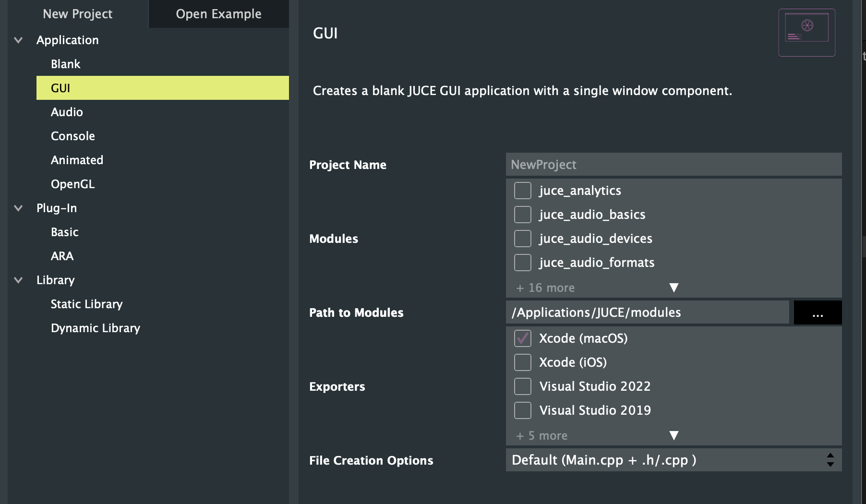Image resolution: width=866 pixels, height=504 pixels.
Task: Expand the 16 more modules list
Action: (x=674, y=288)
